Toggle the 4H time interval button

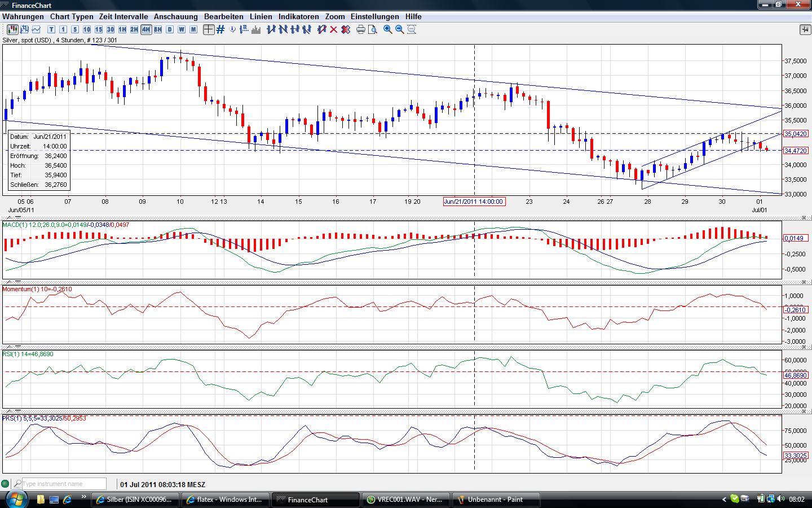coord(146,29)
